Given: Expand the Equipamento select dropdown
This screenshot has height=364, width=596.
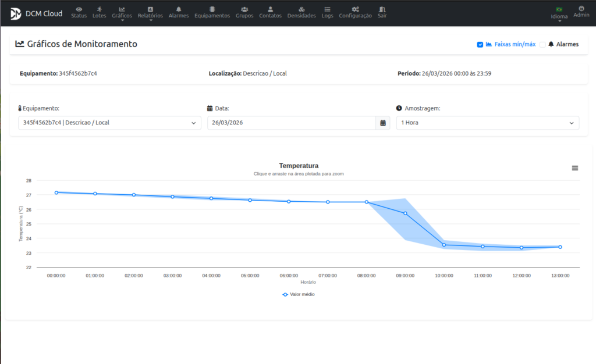Looking at the screenshot, I should tap(109, 123).
